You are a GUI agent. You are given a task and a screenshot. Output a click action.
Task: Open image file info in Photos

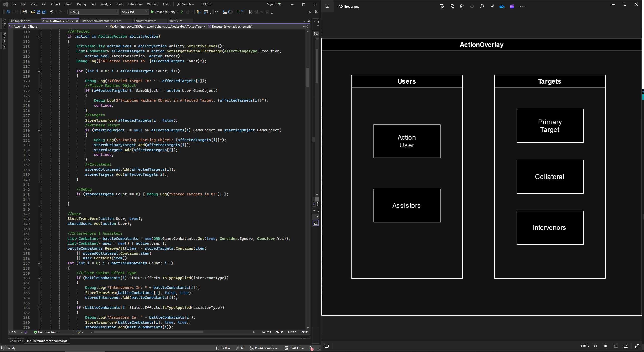click(482, 7)
